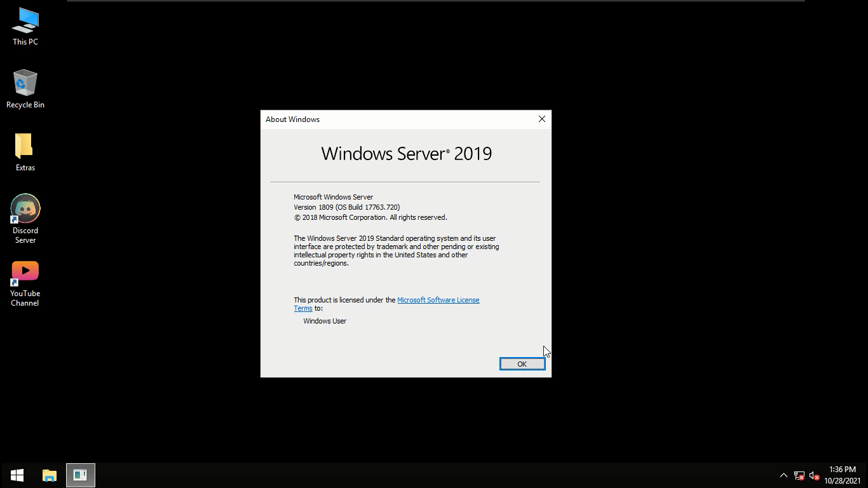The width and height of the screenshot is (868, 488).
Task: Click the 2018 Microsoft Corporation copyright line
Action: point(370,217)
